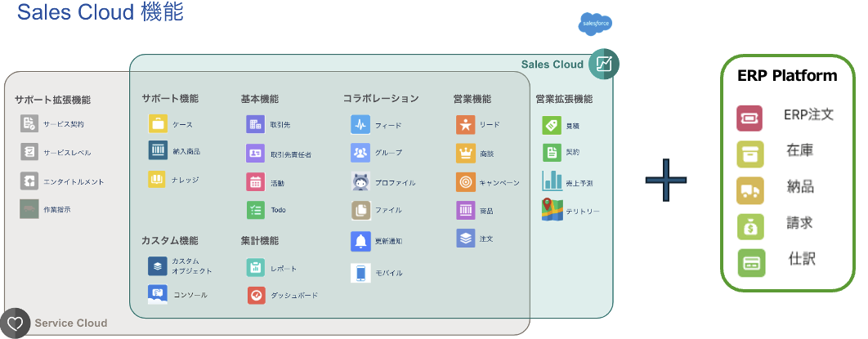Image resolution: width=868 pixels, height=339 pixels.
Task: Click the Service Cloud heart icon
Action: 15,323
